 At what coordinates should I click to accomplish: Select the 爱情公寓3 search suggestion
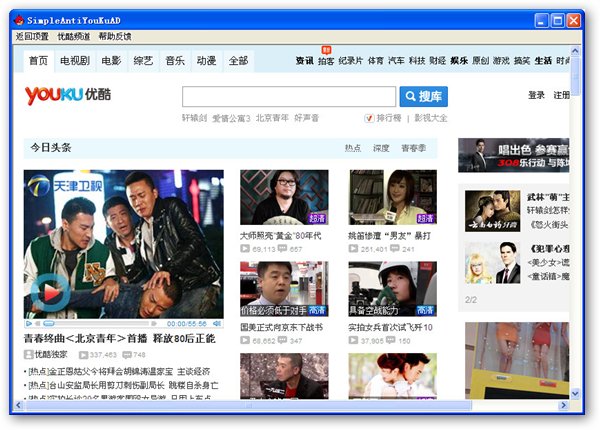[x=231, y=118]
